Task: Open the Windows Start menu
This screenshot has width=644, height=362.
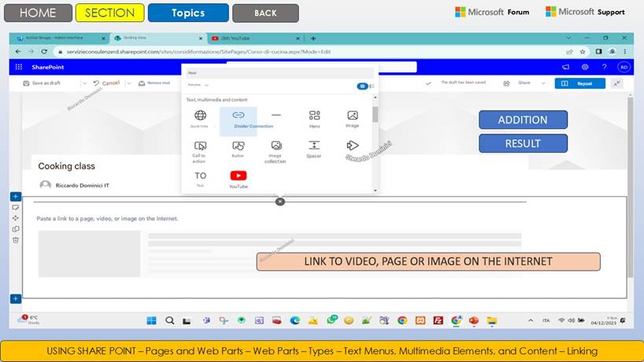Action: (151, 320)
